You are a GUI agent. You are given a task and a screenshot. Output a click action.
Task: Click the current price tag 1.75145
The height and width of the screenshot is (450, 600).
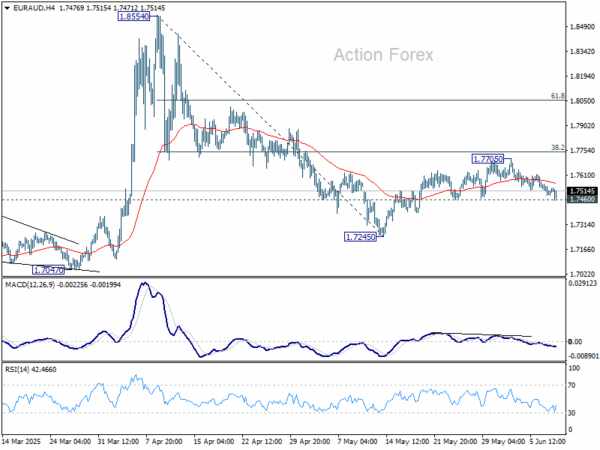click(x=582, y=191)
